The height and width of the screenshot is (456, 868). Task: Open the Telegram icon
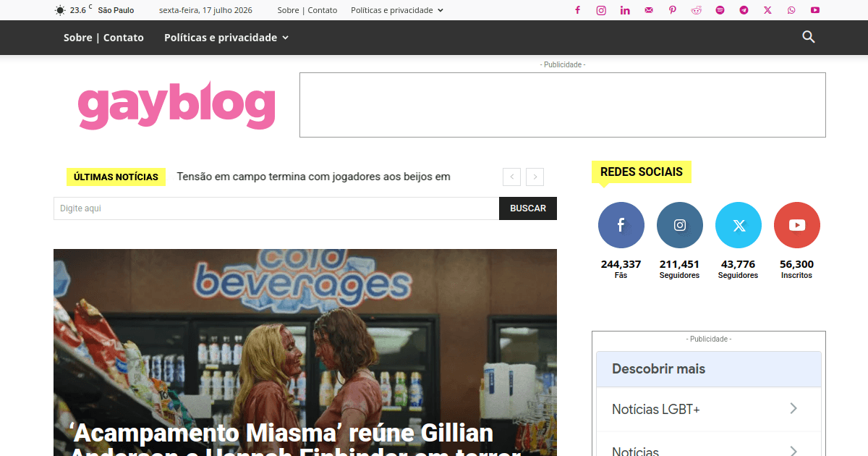click(x=744, y=10)
